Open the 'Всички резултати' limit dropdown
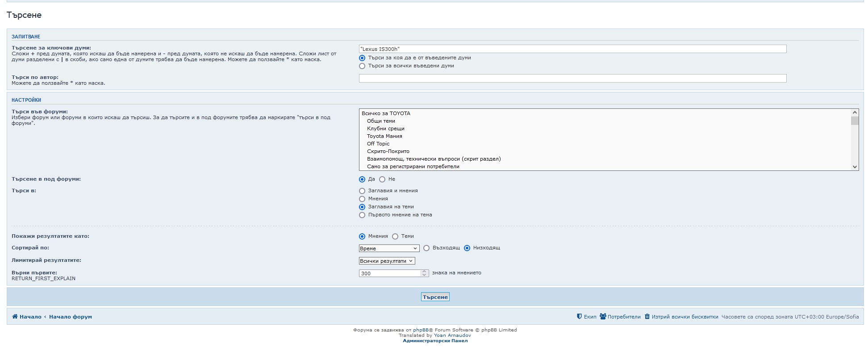 [x=387, y=261]
